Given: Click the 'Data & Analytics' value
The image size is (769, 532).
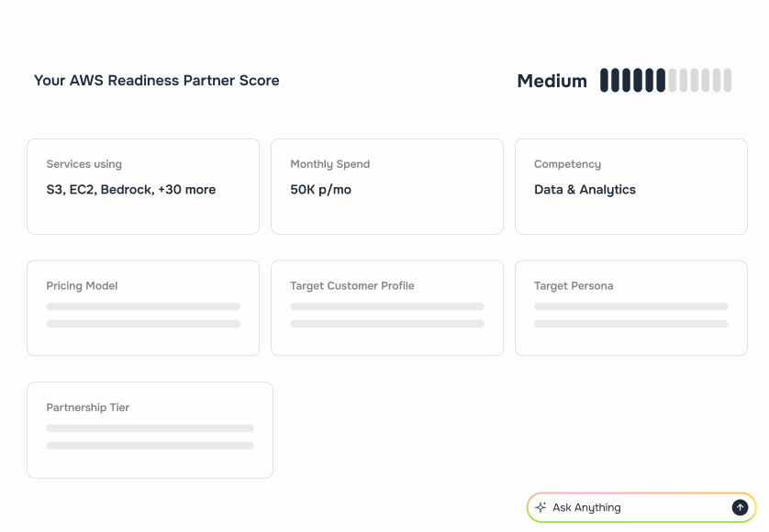Looking at the screenshot, I should coord(585,190).
